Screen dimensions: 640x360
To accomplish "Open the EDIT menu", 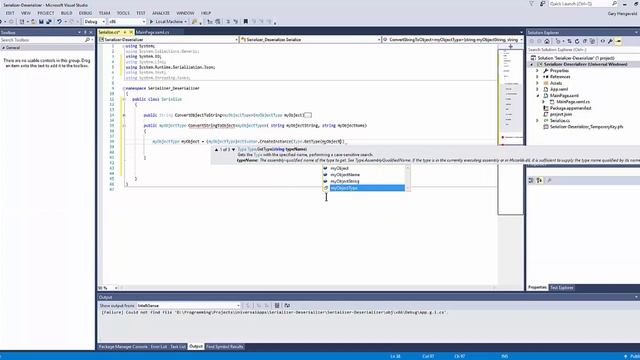I will 10,13.
